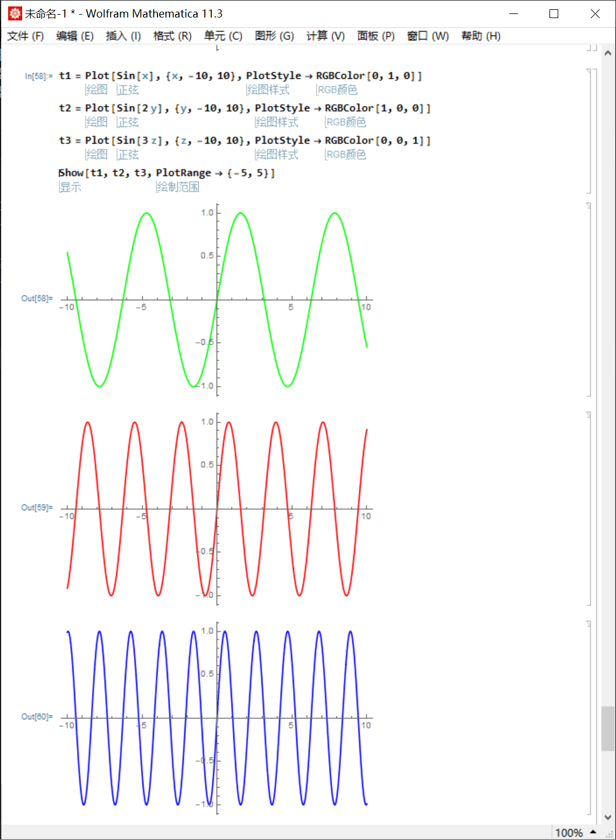
Task: Open the 格式 (Format) menu
Action: click(171, 36)
